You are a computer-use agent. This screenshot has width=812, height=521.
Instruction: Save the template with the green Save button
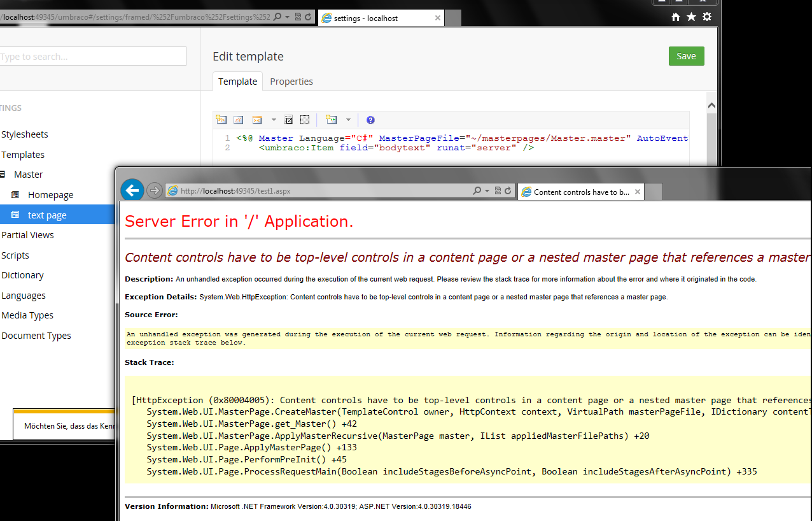point(686,56)
